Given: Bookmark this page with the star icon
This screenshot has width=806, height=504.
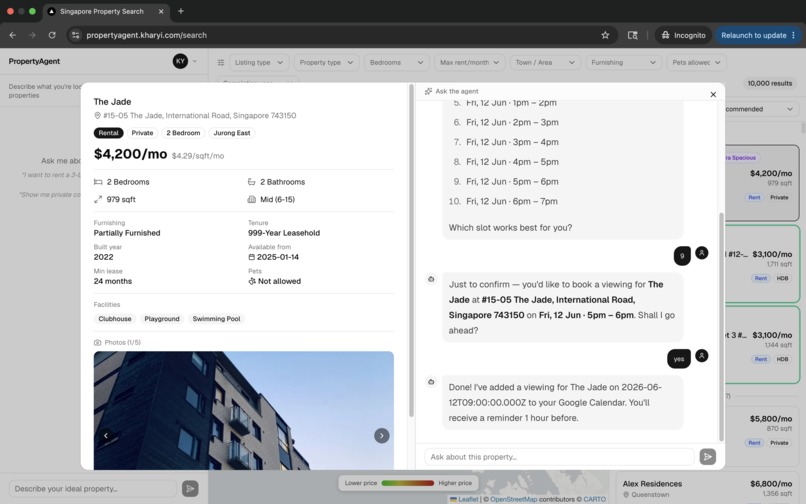Looking at the screenshot, I should coord(605,35).
